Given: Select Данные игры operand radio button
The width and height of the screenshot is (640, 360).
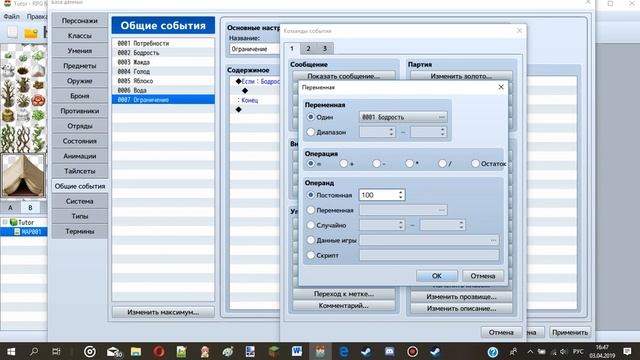Looking at the screenshot, I should [x=311, y=240].
